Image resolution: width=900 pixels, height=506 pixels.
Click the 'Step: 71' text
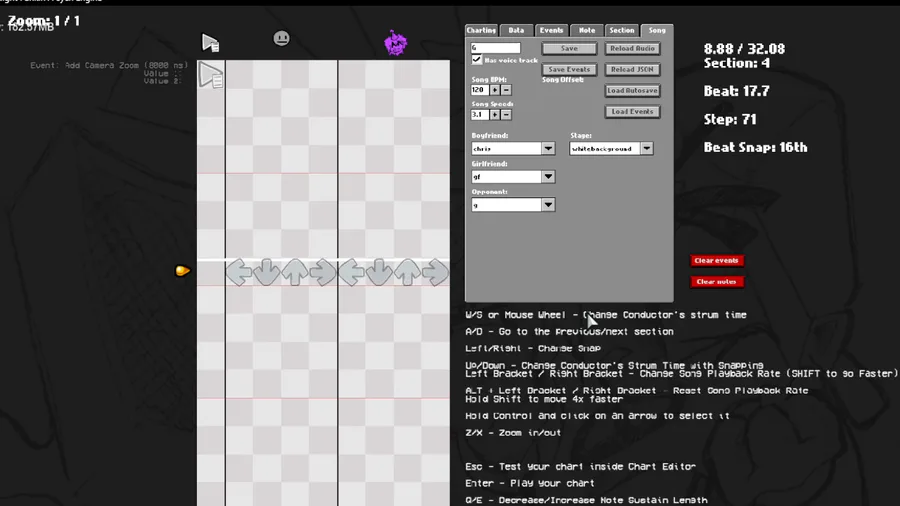click(x=730, y=119)
